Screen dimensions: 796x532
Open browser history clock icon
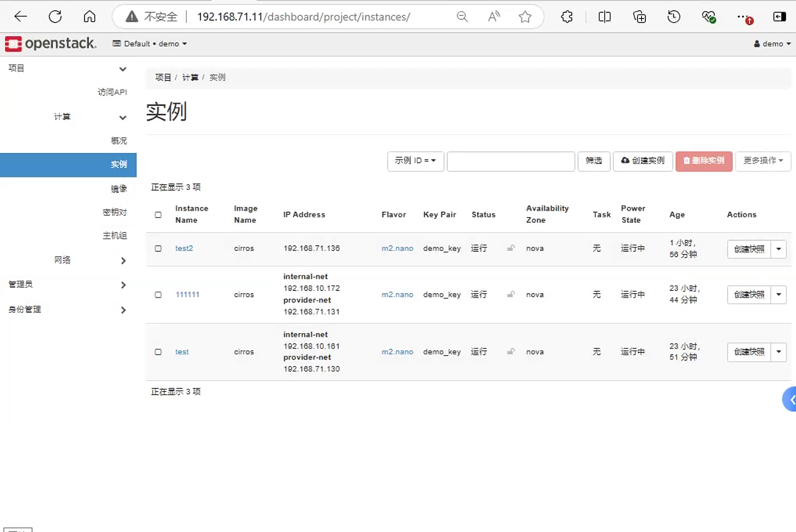tap(674, 17)
